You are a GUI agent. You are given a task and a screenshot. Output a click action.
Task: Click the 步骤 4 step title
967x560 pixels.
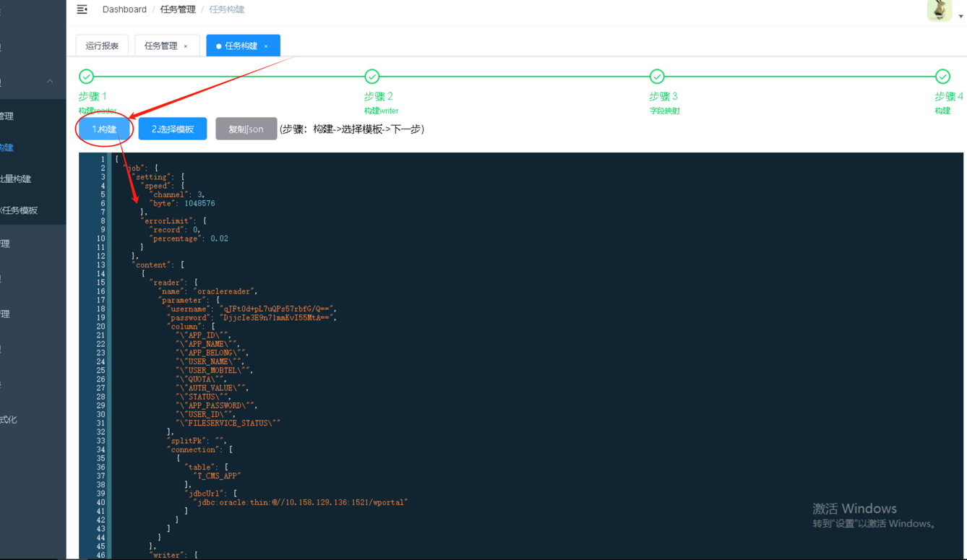948,96
